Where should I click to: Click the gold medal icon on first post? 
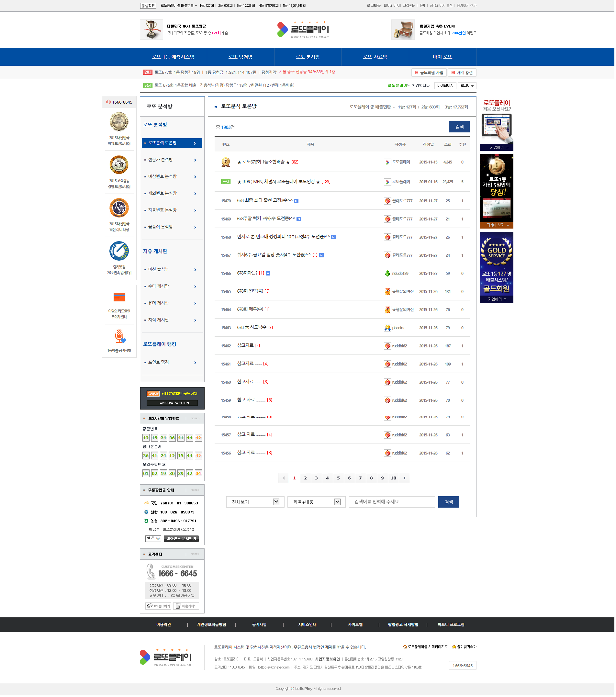[x=226, y=162]
